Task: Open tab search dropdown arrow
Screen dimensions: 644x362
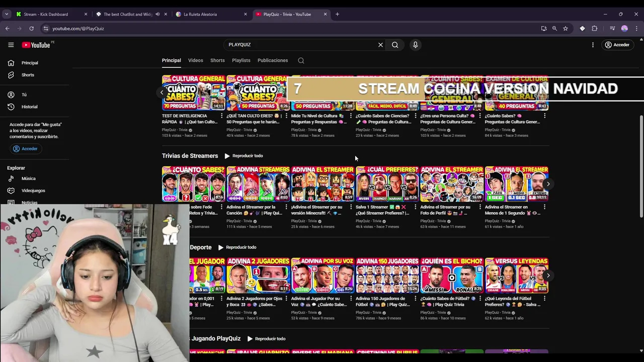Action: coord(6,14)
